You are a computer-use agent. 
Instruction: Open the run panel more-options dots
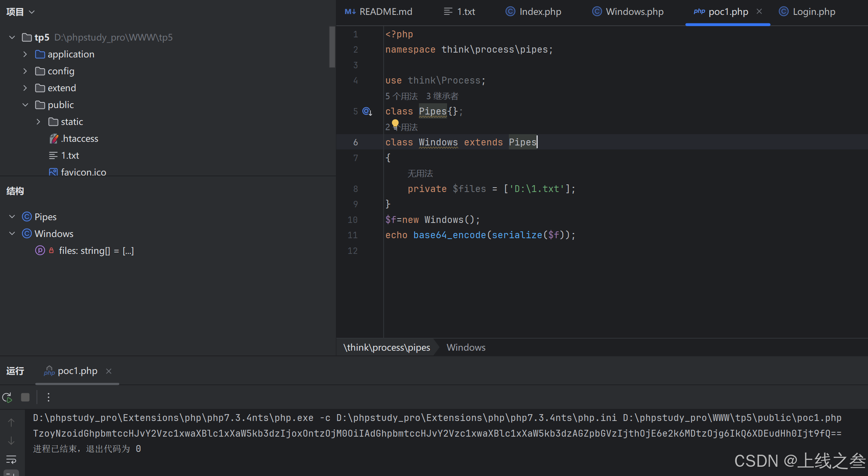click(49, 397)
